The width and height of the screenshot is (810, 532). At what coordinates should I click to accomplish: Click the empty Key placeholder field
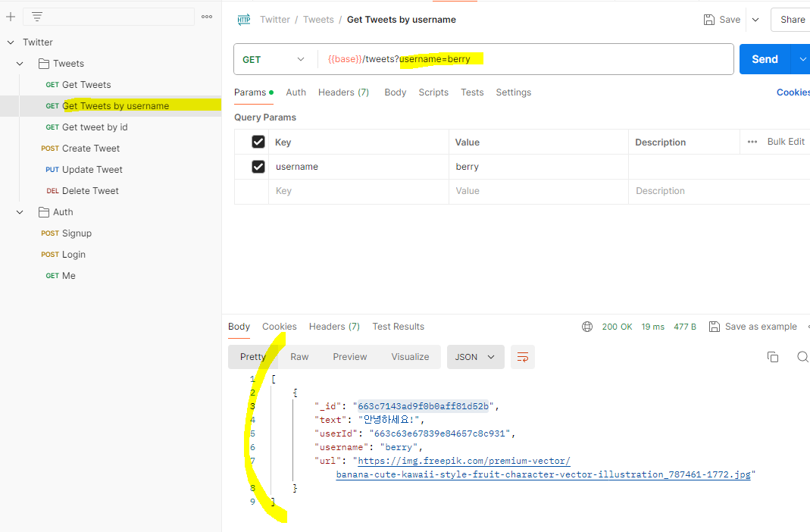(x=358, y=191)
